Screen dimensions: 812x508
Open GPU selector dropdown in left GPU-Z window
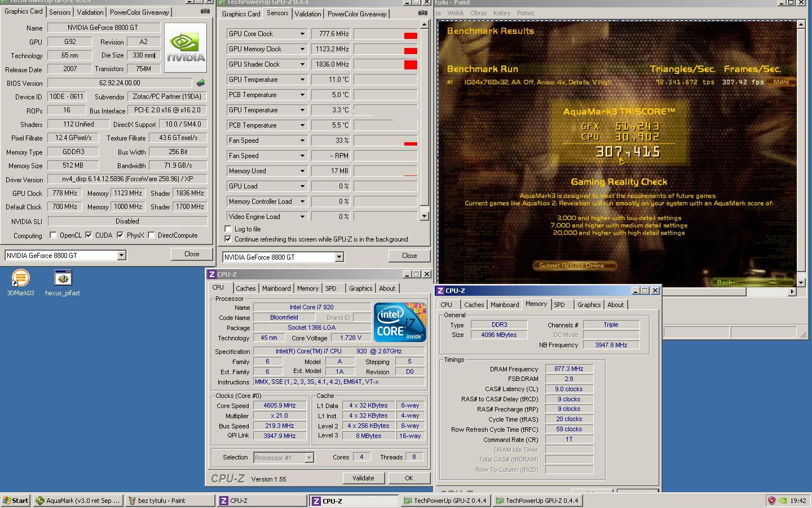pos(121,256)
